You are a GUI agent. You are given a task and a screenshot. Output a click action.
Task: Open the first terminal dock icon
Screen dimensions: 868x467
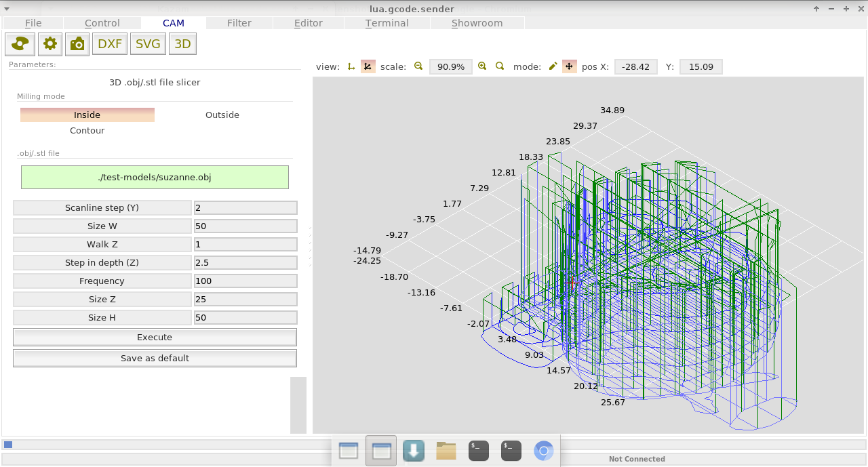tap(479, 451)
